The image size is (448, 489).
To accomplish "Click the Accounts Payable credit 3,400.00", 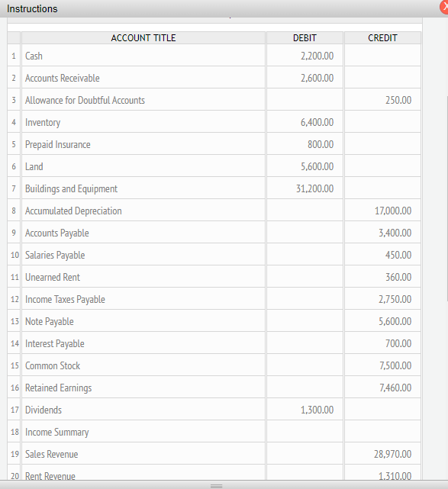I will [395, 233].
